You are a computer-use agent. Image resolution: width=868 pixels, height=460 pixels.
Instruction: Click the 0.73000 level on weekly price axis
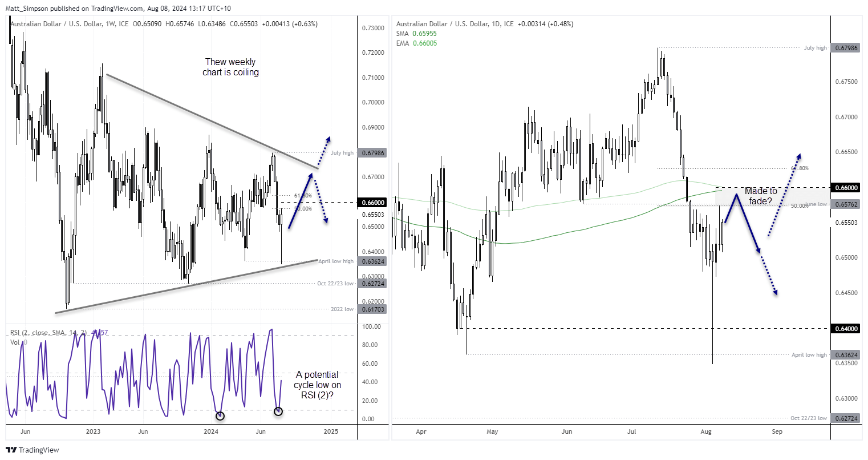372,28
